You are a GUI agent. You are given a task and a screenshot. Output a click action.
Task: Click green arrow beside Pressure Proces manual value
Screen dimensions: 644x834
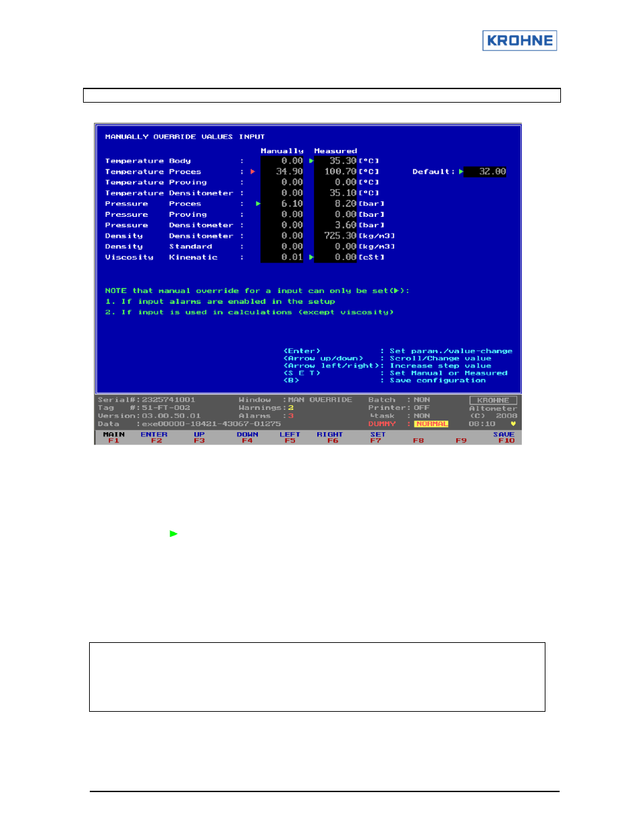tap(258, 203)
